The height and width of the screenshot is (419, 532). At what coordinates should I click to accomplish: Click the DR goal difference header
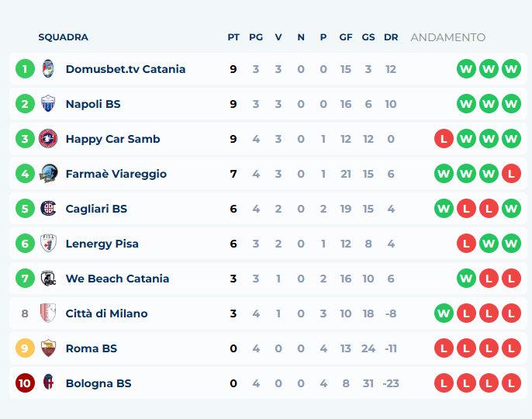click(x=391, y=37)
